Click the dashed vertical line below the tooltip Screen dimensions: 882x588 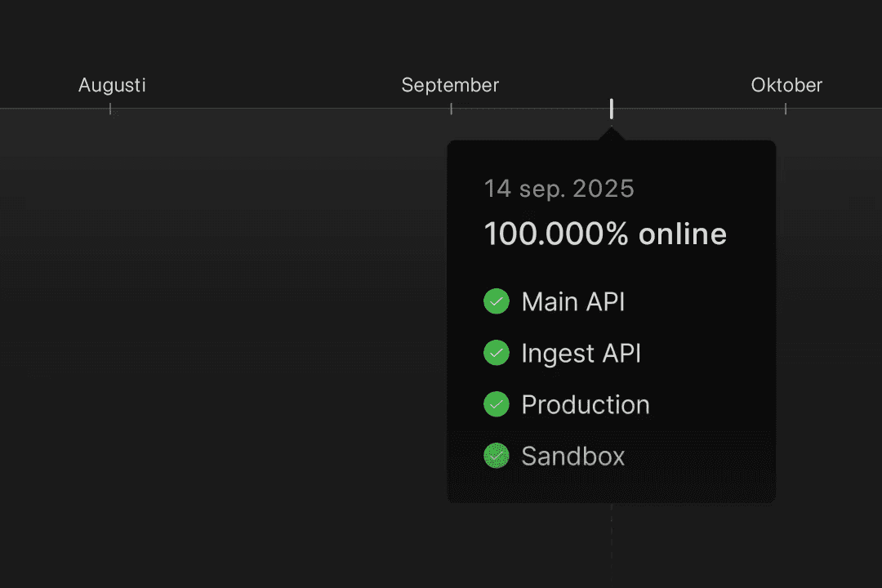(x=611, y=543)
